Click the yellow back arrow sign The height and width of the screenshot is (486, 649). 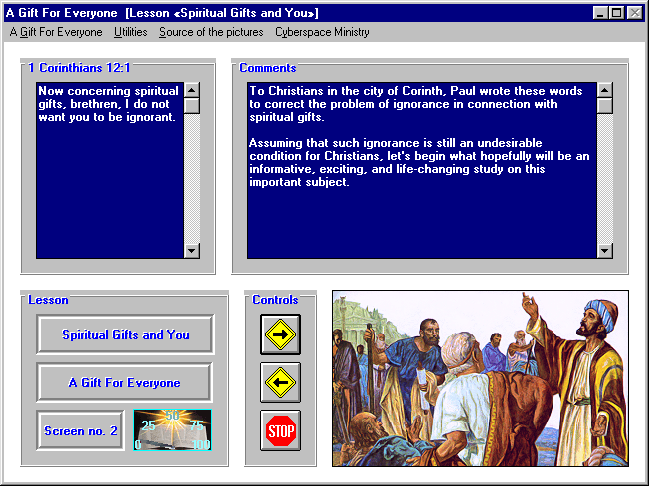[x=280, y=383]
